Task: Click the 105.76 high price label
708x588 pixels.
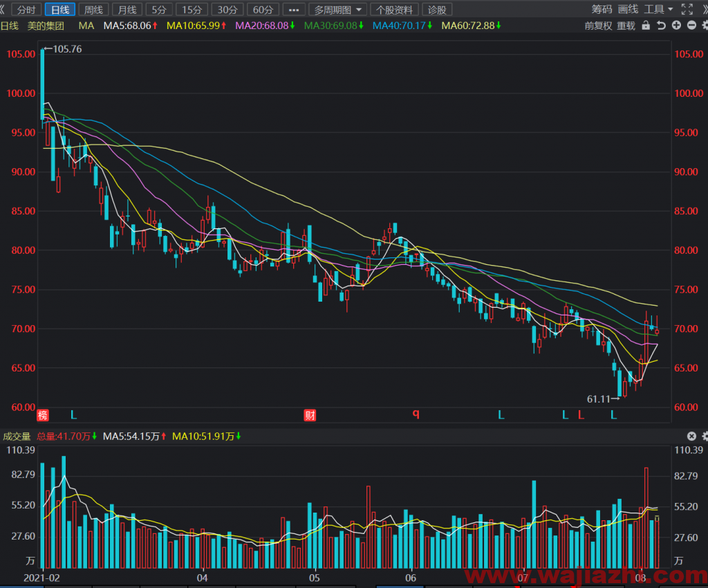Action: coord(67,49)
